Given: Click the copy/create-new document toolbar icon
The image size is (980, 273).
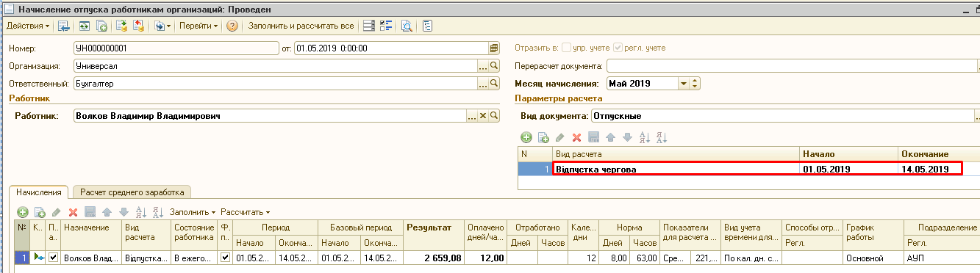Looking at the screenshot, I should 102,26.
